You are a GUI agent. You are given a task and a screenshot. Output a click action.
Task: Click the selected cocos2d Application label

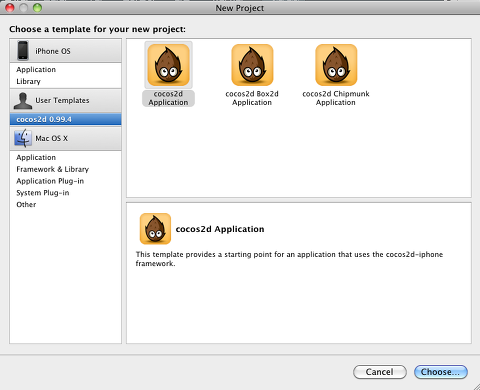click(x=168, y=98)
